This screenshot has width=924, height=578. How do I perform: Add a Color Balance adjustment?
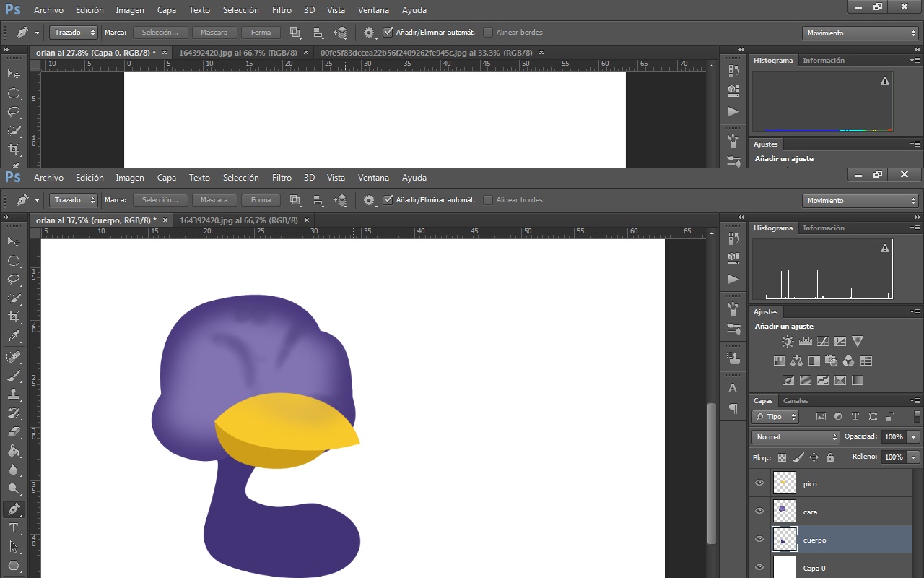(x=797, y=361)
